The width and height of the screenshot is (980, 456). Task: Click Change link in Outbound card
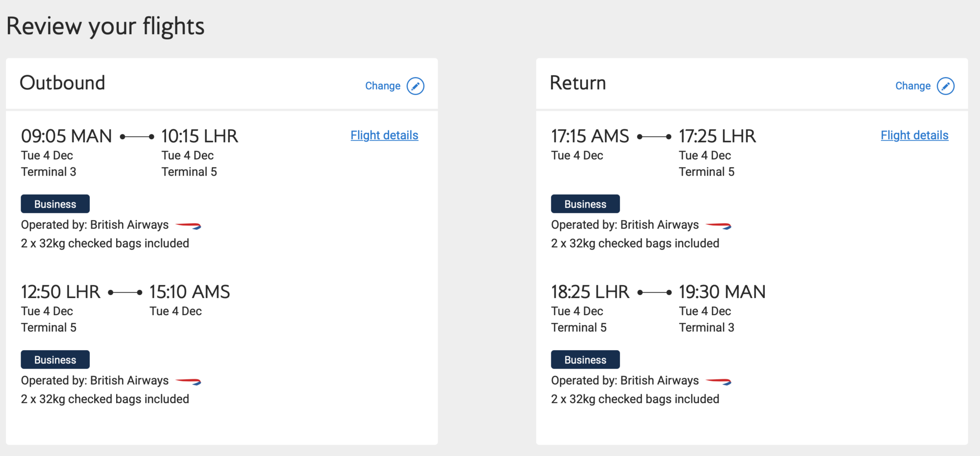click(383, 86)
